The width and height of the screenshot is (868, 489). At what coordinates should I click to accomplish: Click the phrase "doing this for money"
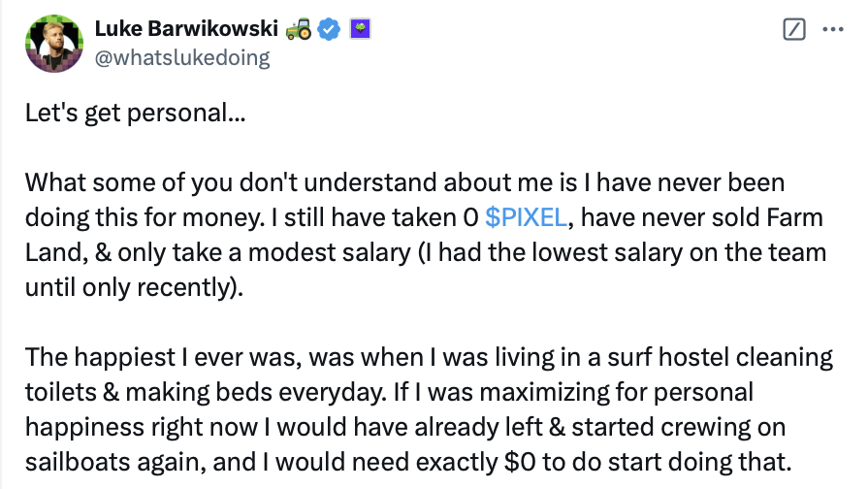tap(145, 217)
